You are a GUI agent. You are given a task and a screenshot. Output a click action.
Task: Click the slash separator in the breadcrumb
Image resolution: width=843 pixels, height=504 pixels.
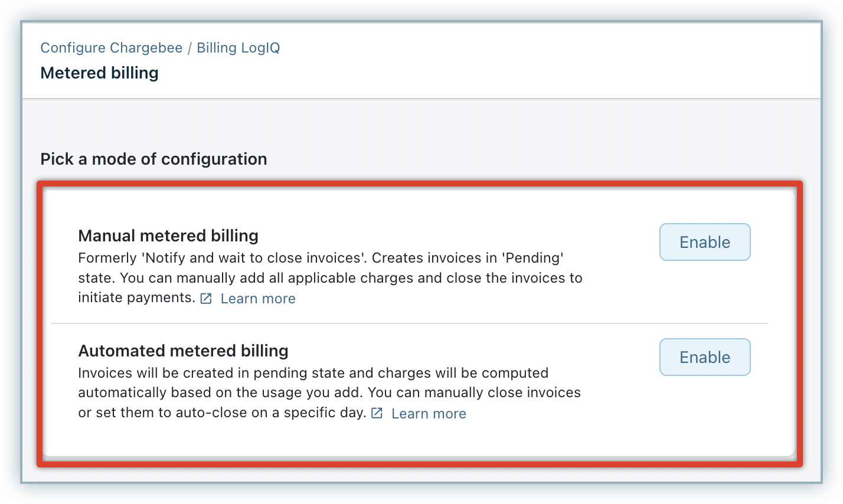point(189,48)
